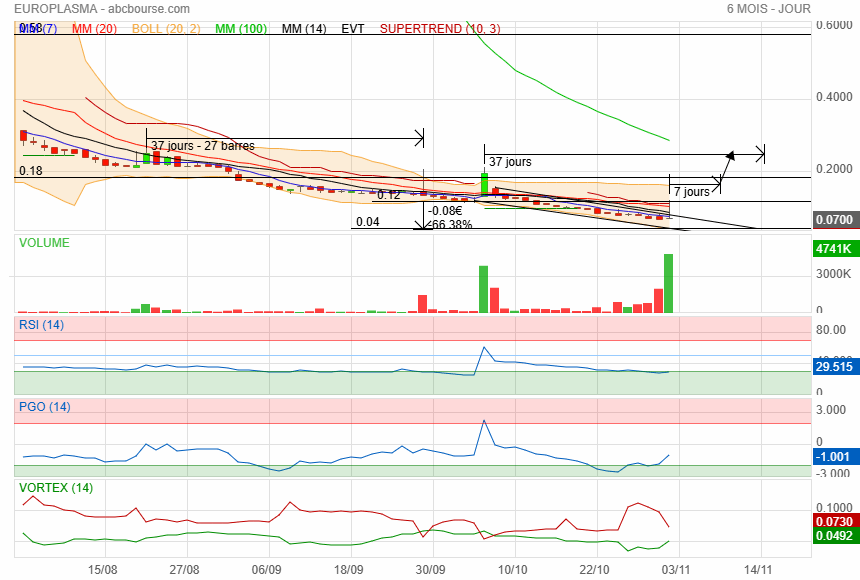Click the 0.2000 price axis label
860x580 pixels.
tap(834, 169)
